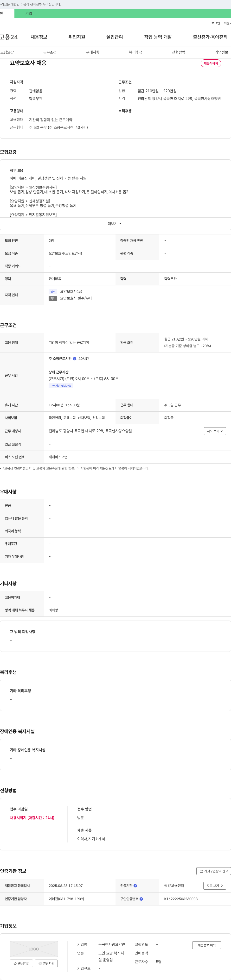Viewport: 231px width, 980px height.
Task: Click the break time 12시00분~13시00분
Action: coord(64,405)
